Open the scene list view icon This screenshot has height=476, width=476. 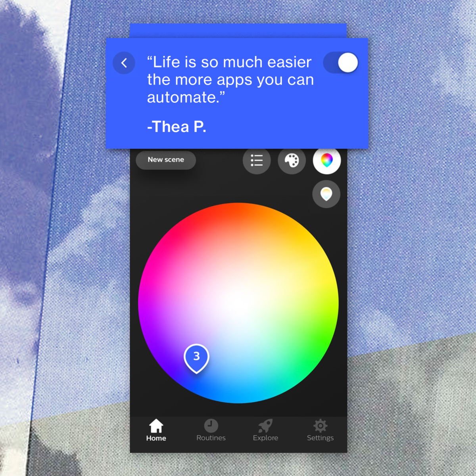pos(257,161)
